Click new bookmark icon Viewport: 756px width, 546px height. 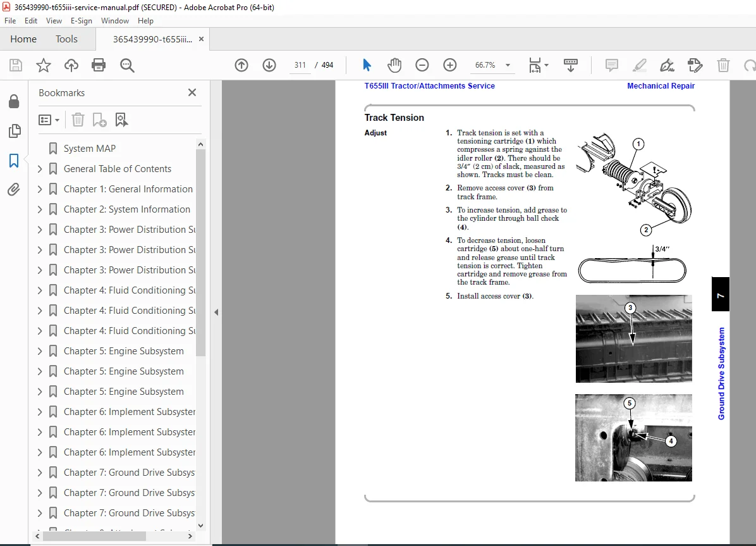tap(99, 120)
